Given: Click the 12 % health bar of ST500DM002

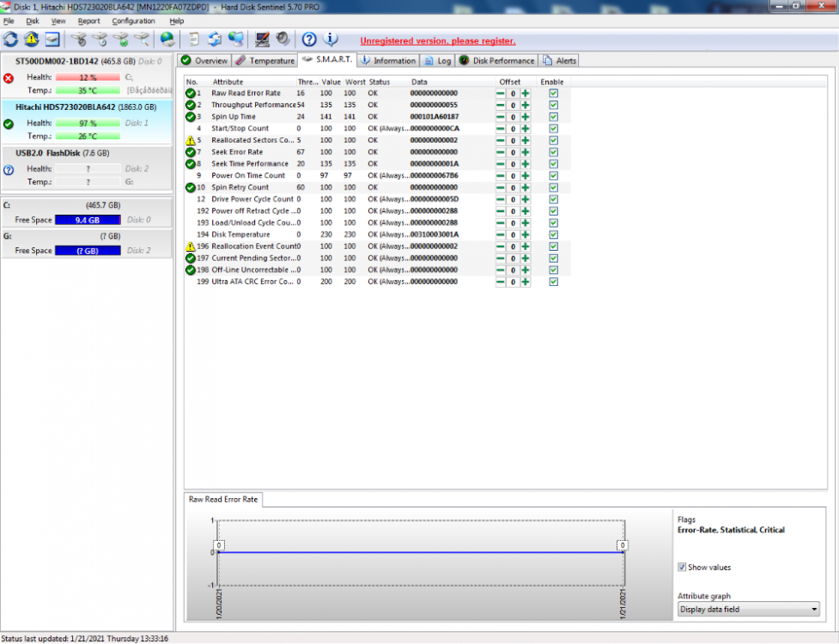Looking at the screenshot, I should click(x=88, y=77).
